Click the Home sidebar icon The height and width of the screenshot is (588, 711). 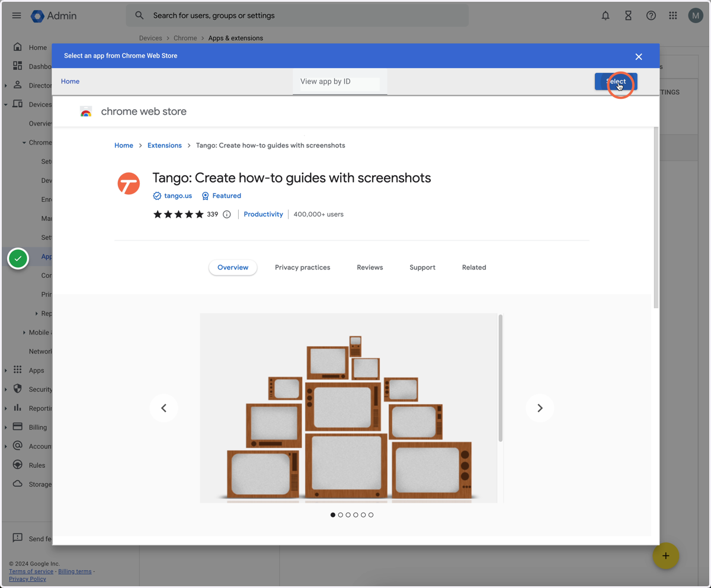(18, 47)
